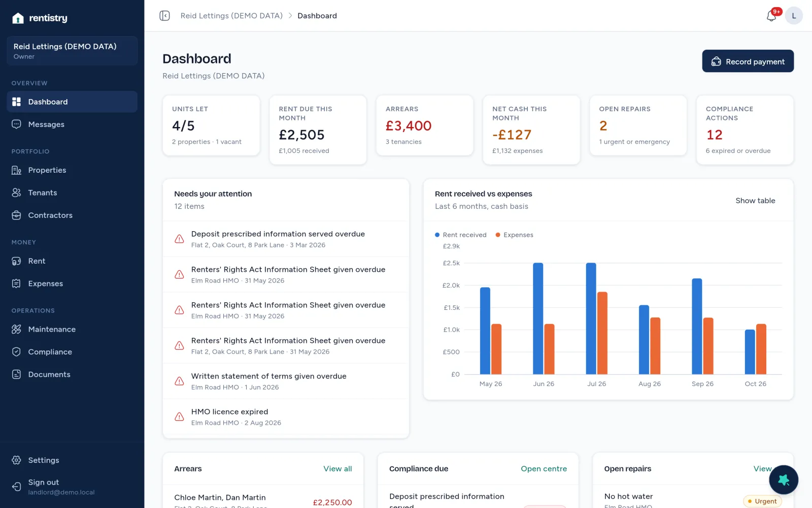Click View all in Arrears card
The image size is (812, 508).
[337, 468]
